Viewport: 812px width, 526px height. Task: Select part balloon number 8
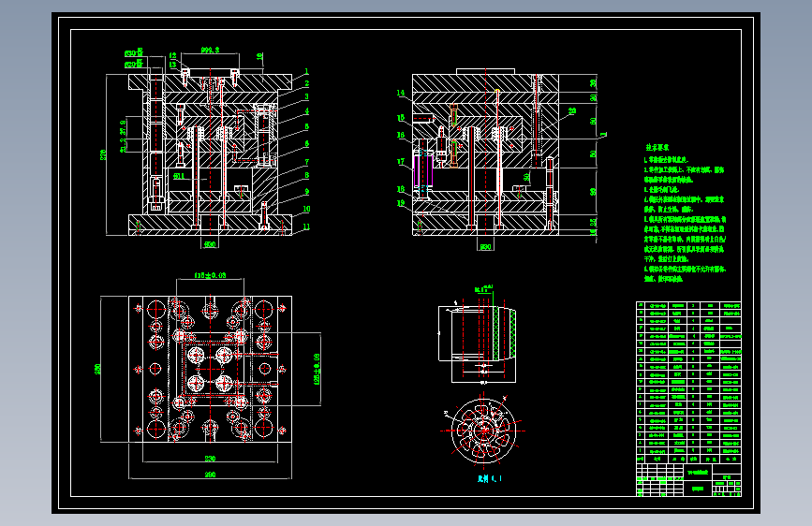coord(306,176)
